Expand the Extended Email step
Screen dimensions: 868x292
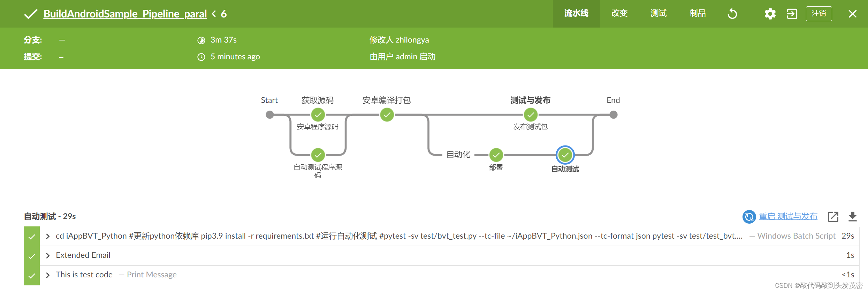[x=48, y=256]
